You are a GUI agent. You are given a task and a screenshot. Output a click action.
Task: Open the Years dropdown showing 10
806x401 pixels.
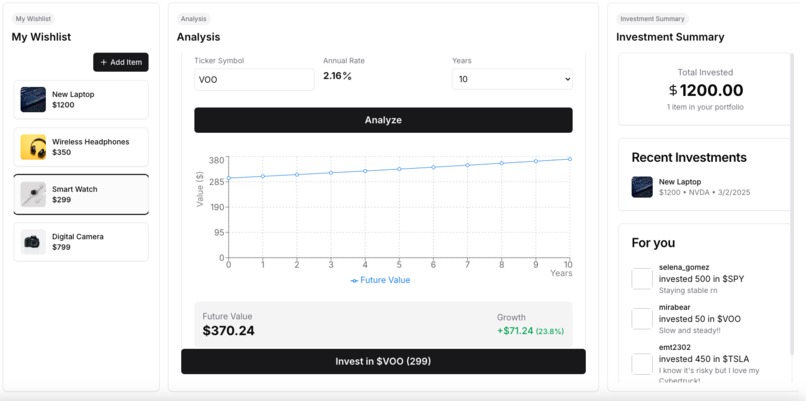click(512, 79)
